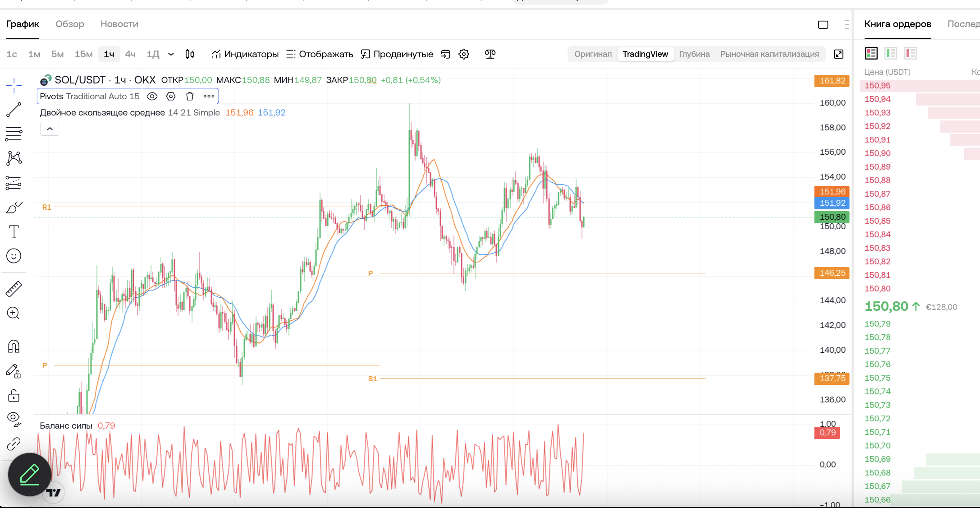Activate the zoom in tool

14,313
